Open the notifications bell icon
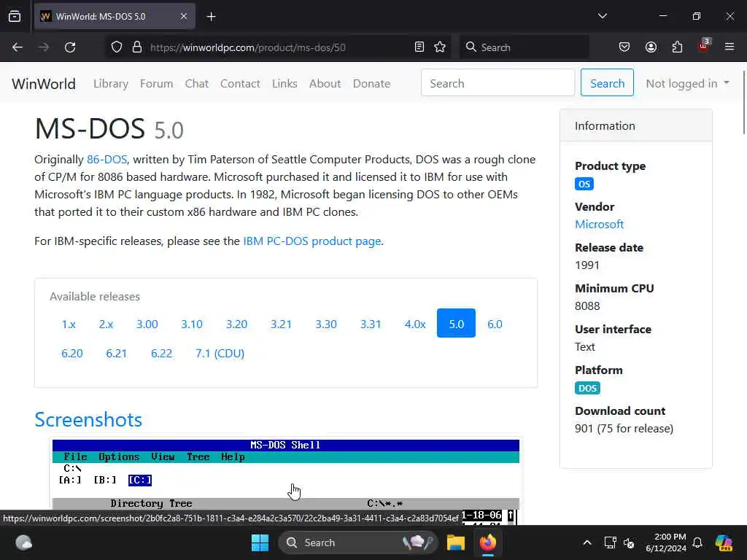This screenshot has height=560, width=747. coord(697,542)
